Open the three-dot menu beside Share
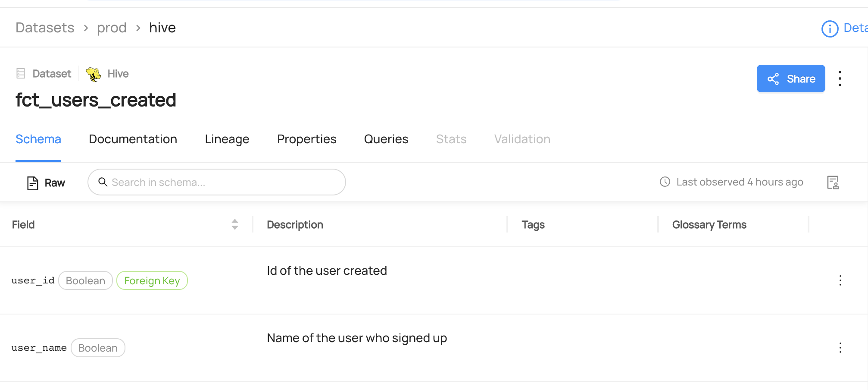Image resolution: width=868 pixels, height=390 pixels. coord(840,79)
